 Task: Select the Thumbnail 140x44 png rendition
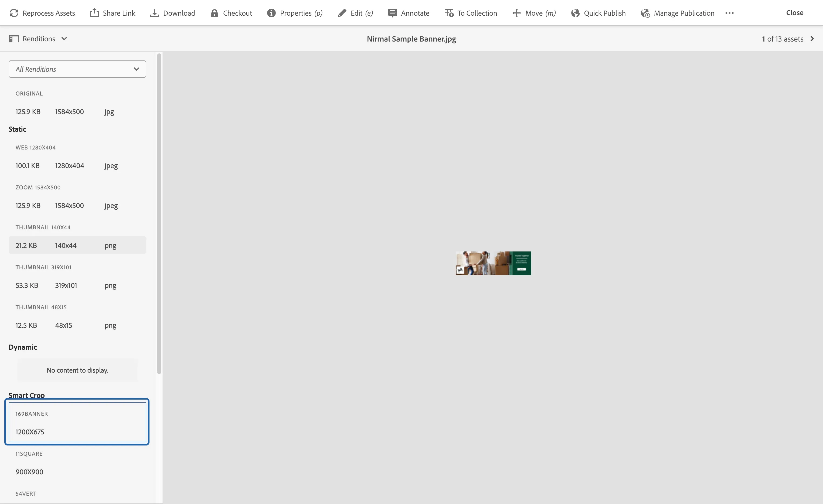pyautogui.click(x=77, y=245)
